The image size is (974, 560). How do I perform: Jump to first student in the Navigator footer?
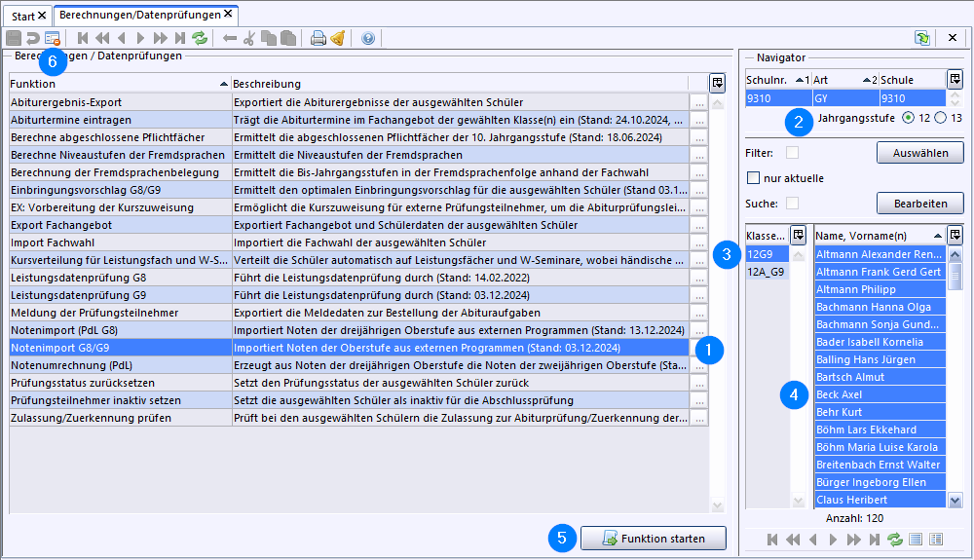[772, 540]
